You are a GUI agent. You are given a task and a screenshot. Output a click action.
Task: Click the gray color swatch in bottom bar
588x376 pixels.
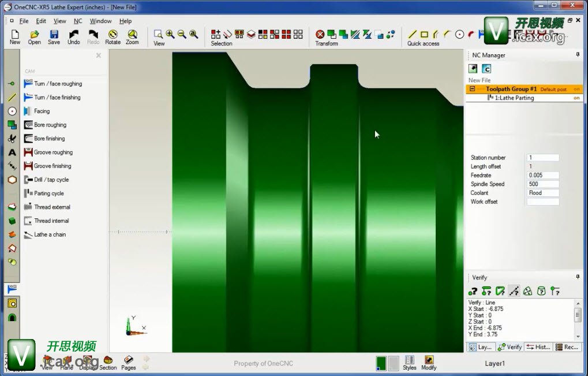click(393, 363)
